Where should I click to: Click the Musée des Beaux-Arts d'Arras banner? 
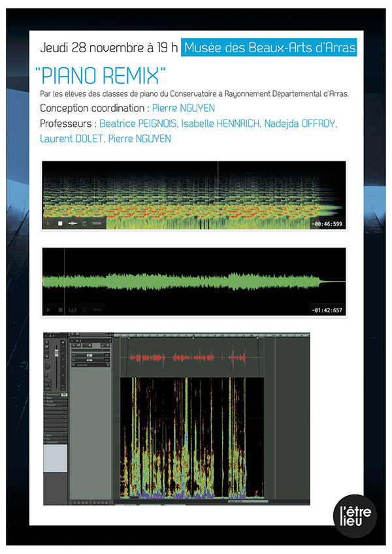coord(270,47)
